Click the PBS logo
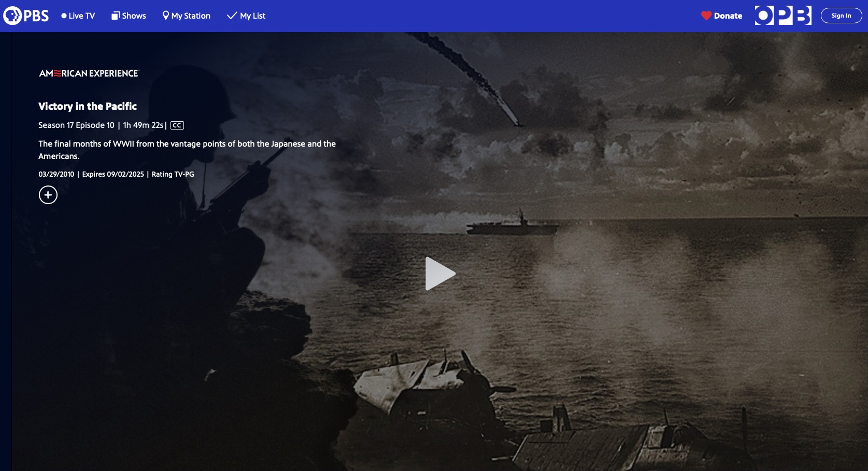The height and width of the screenshot is (471, 868). 26,16
